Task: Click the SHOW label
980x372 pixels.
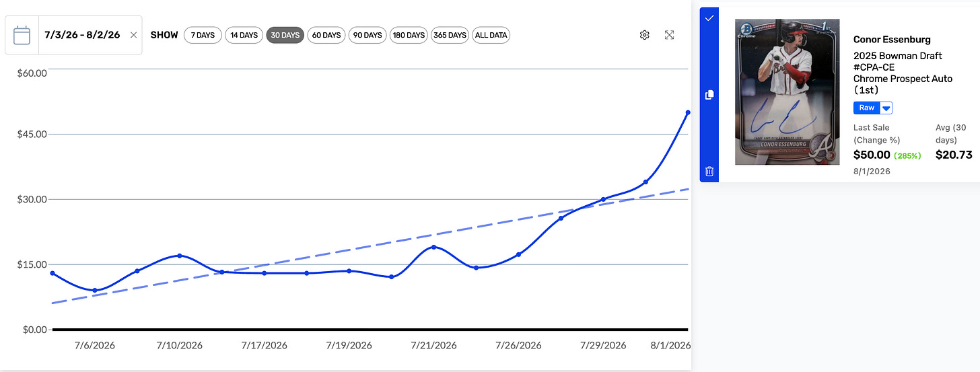Action: (x=164, y=35)
